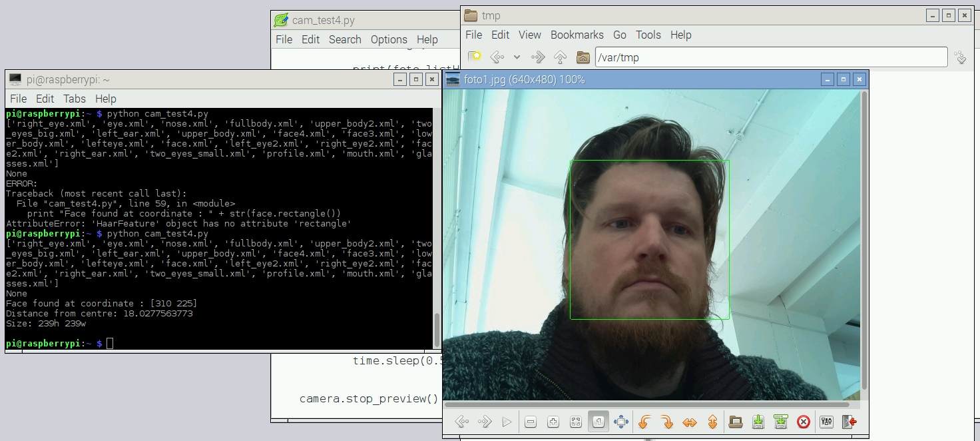
Task: Flip the image vertically
Action: pos(713,421)
